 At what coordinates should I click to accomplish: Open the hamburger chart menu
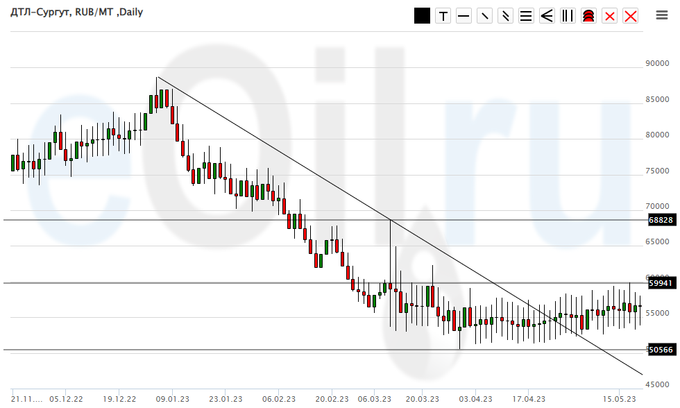click(x=661, y=15)
